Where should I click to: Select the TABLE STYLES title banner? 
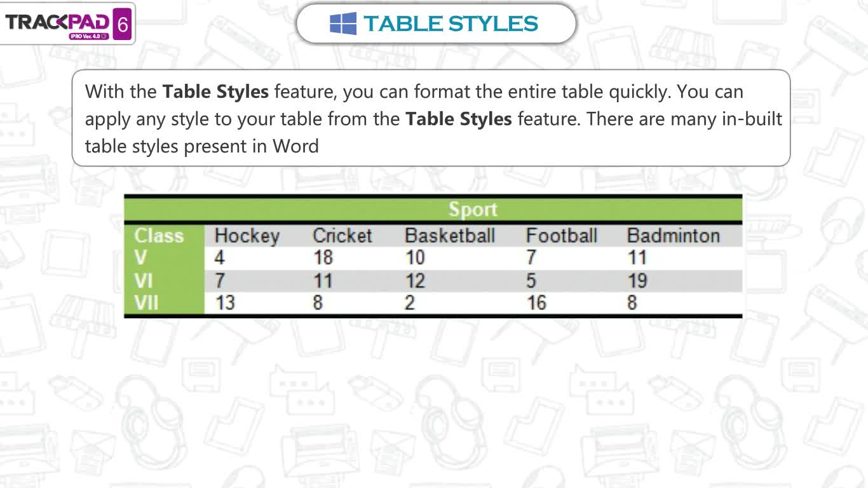437,24
